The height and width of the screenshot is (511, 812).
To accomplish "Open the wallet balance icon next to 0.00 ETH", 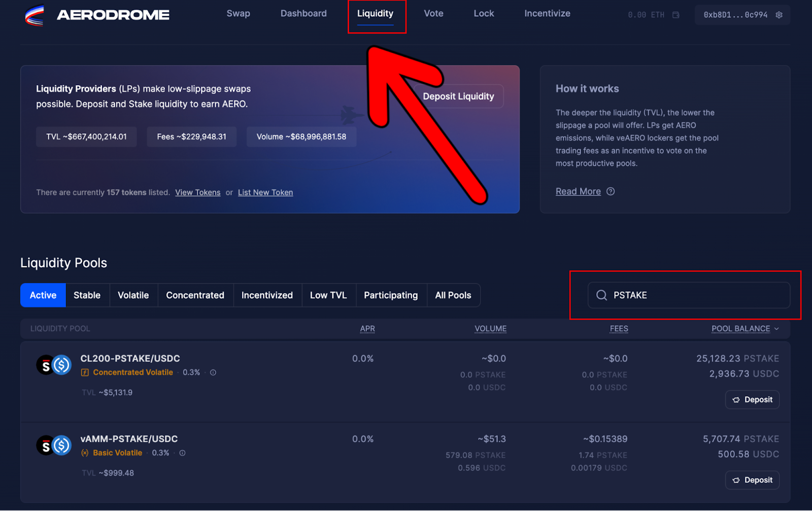I will (676, 15).
